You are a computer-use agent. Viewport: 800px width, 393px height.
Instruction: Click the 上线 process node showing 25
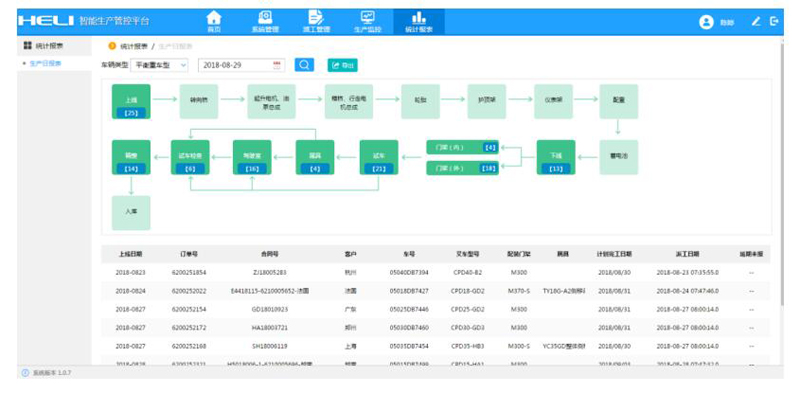click(x=131, y=102)
